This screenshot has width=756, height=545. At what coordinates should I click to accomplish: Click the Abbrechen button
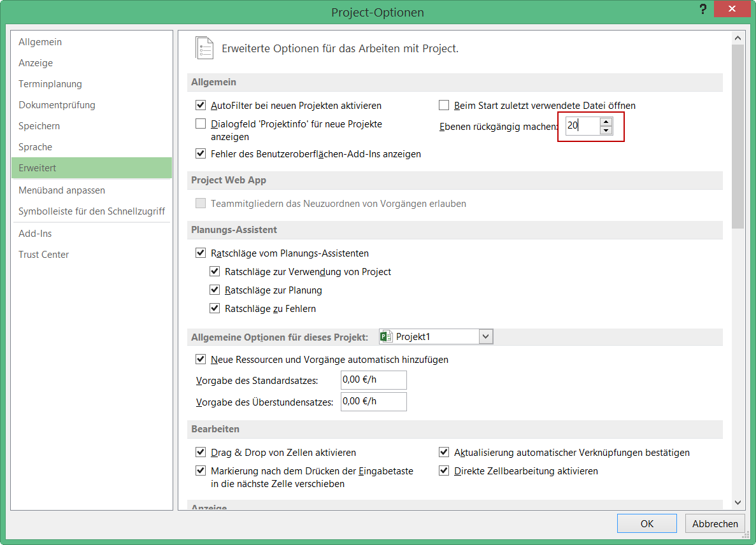(715, 523)
